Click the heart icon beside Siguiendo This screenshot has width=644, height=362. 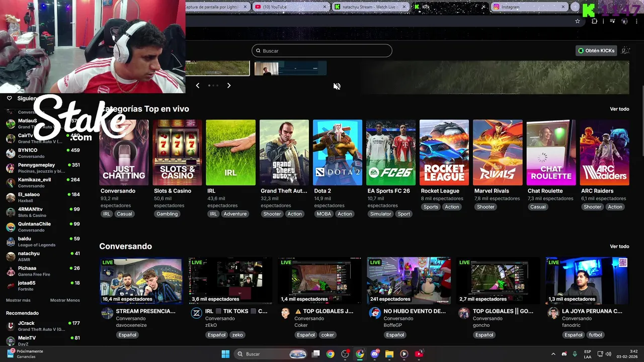tap(9, 98)
